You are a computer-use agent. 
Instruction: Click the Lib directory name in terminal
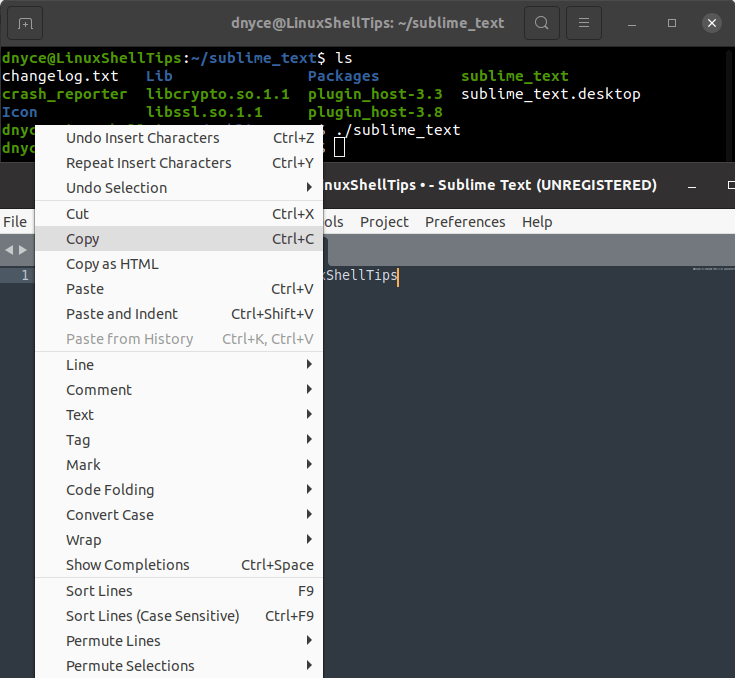coord(159,76)
